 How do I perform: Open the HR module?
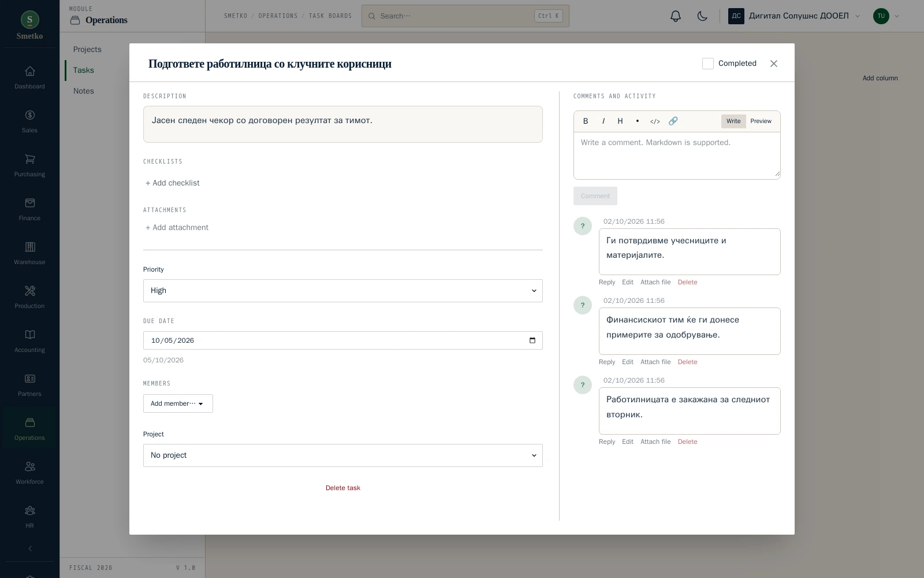pos(29,517)
